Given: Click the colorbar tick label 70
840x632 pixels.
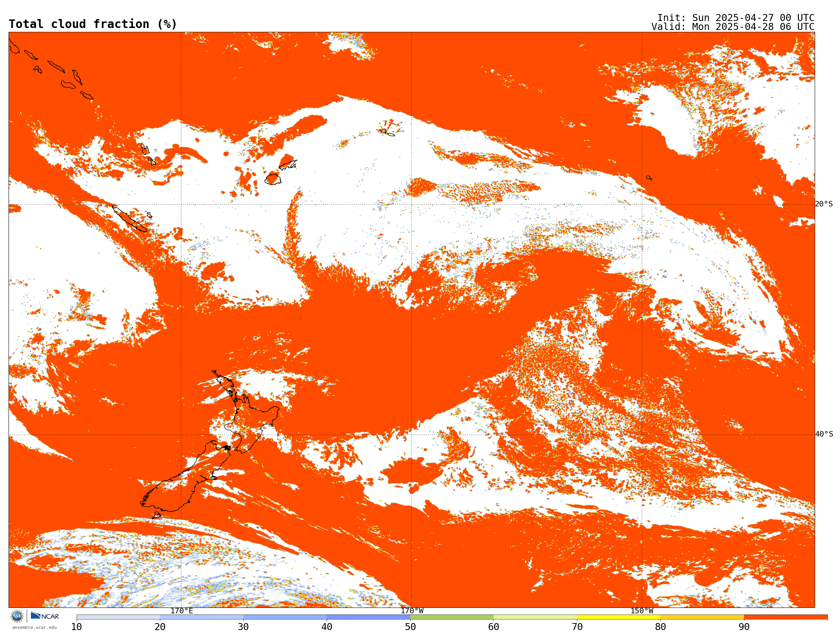Looking at the screenshot, I should [x=577, y=627].
